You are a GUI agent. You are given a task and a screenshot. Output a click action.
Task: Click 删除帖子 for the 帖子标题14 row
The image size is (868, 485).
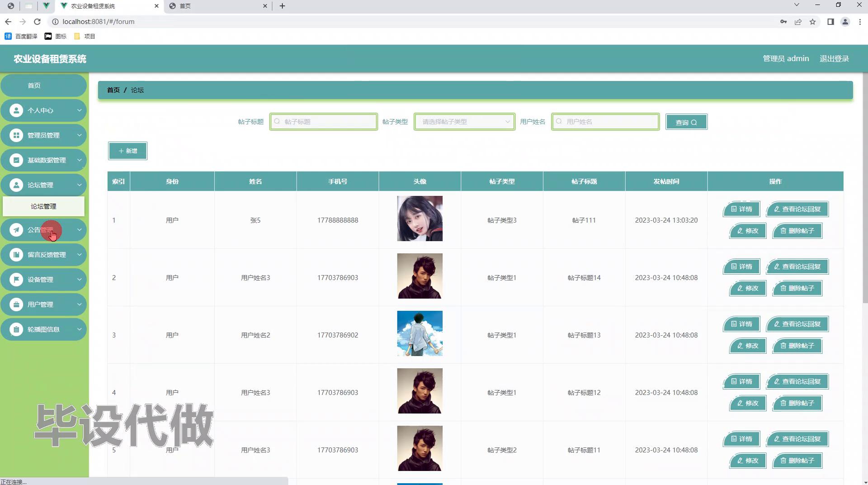[x=797, y=288]
